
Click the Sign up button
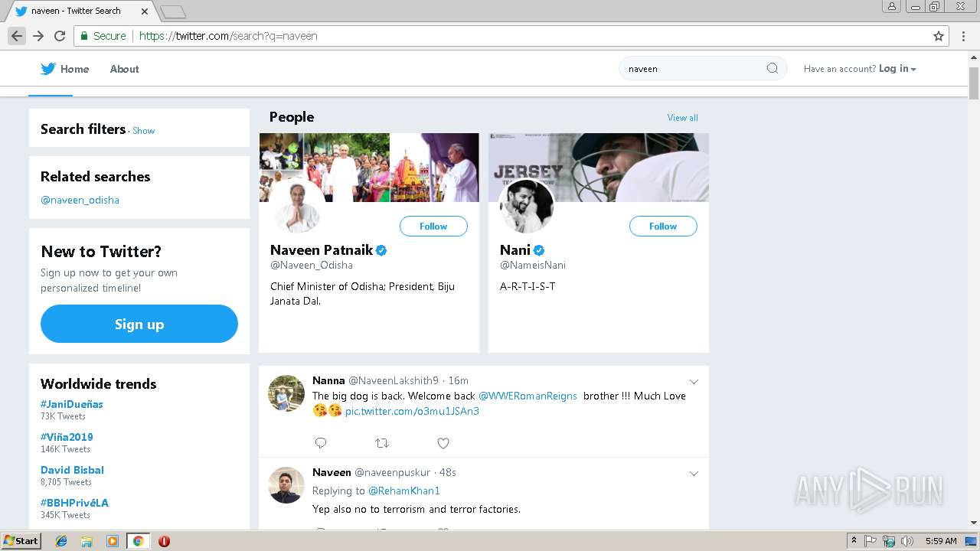coord(139,324)
